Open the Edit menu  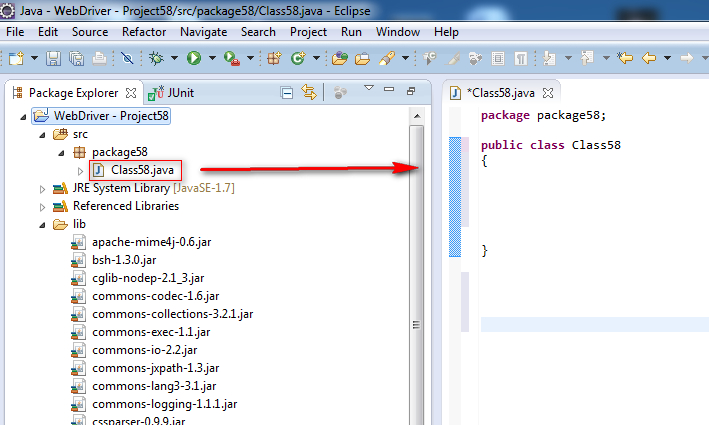48,32
